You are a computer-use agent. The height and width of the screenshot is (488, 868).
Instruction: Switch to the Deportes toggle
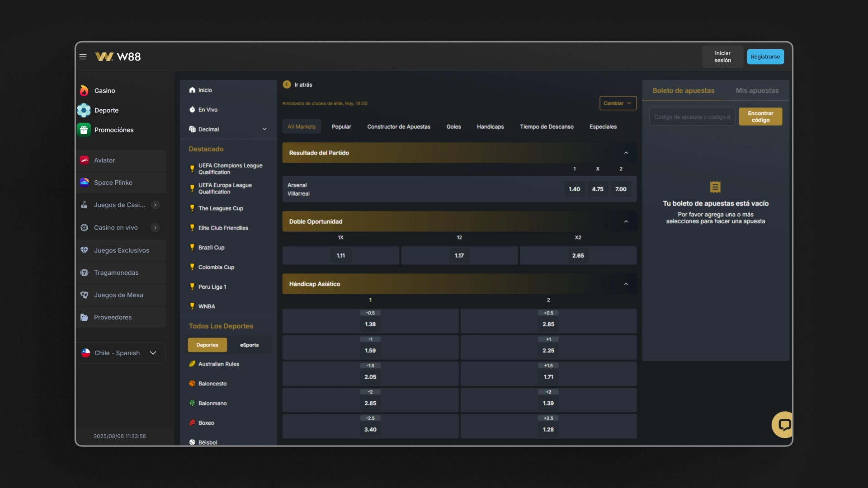(x=208, y=345)
